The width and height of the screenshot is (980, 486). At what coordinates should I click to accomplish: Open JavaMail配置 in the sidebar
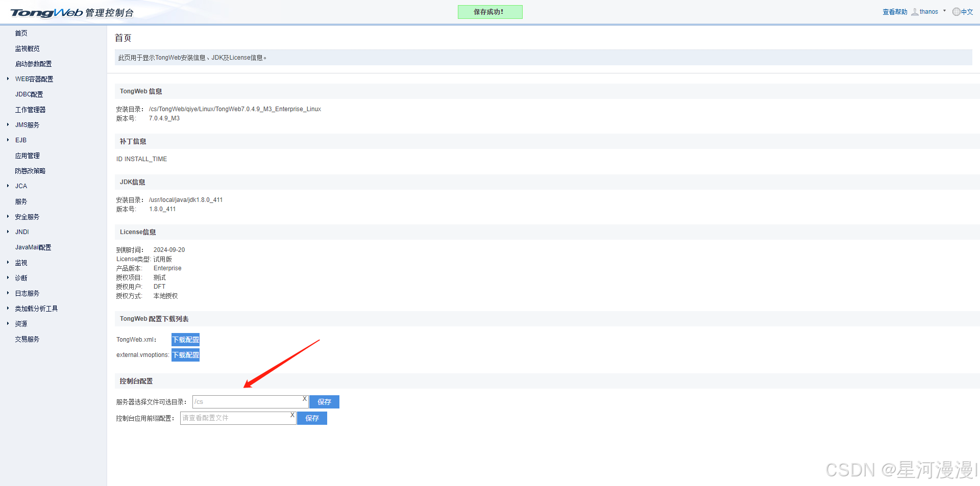[x=33, y=247]
